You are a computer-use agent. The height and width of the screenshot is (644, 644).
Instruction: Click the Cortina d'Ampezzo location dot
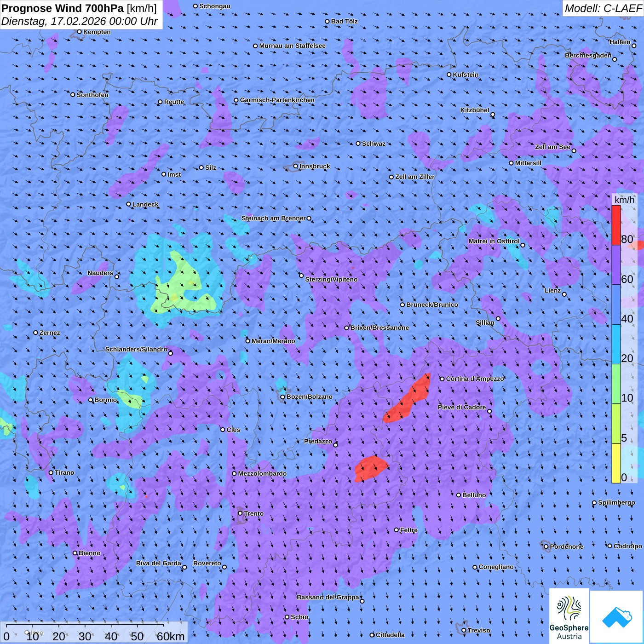[443, 379]
